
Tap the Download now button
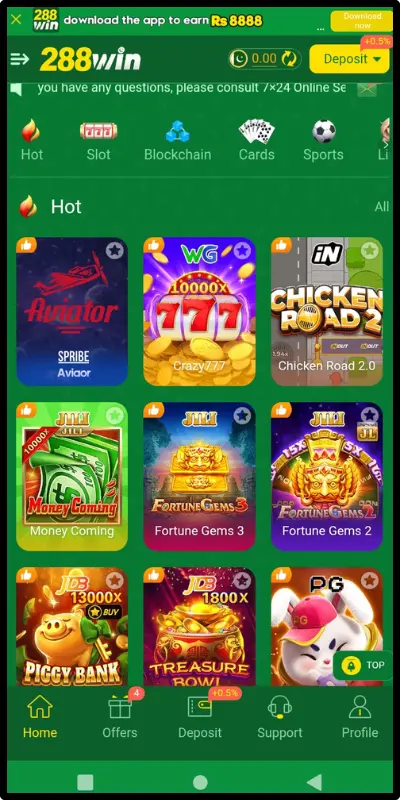pos(362,21)
